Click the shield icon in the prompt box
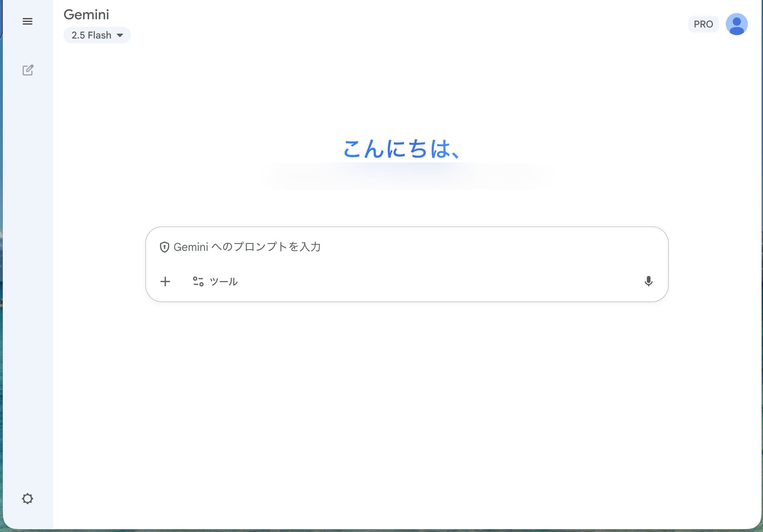The height and width of the screenshot is (532, 763). coord(164,247)
